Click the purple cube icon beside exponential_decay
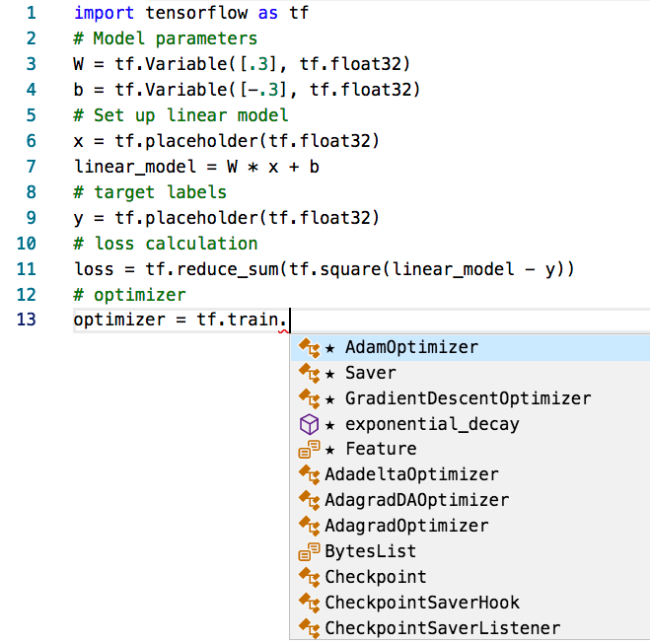650x644 pixels. coord(310,424)
